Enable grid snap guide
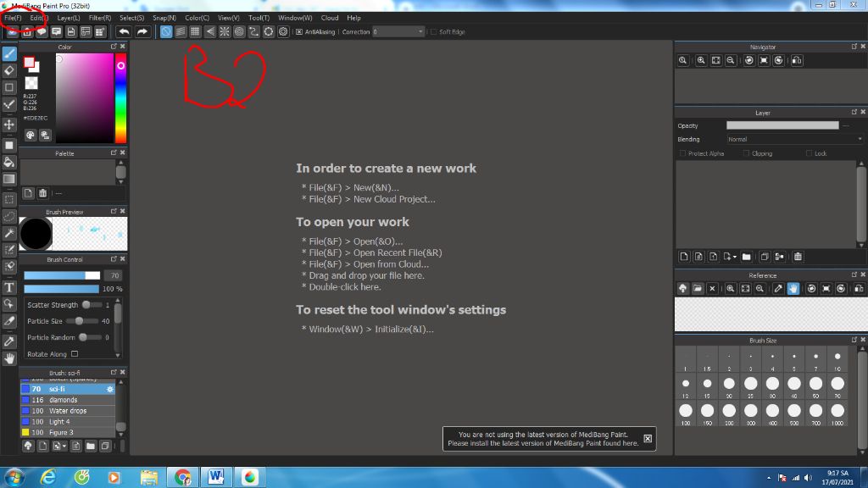This screenshot has height=488, width=868. click(x=195, y=31)
